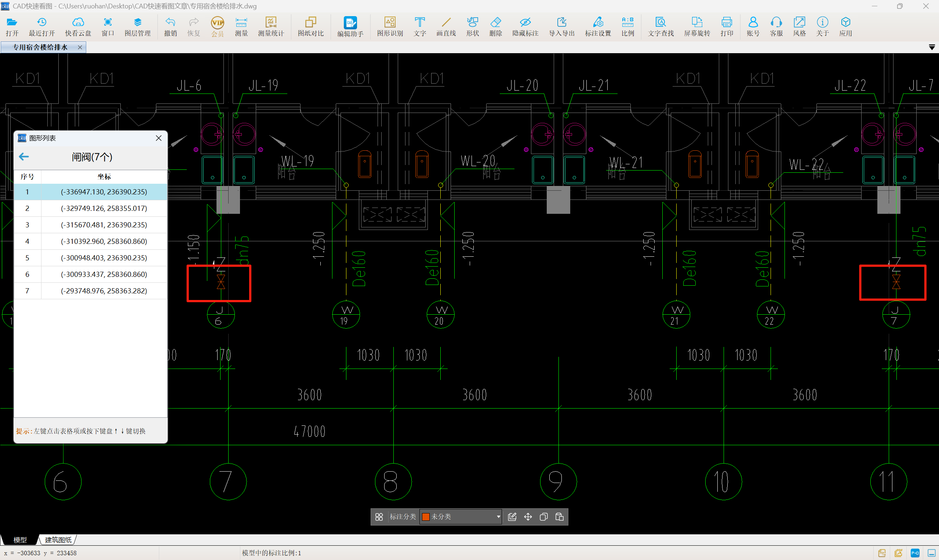Click the move annotation cross-arrow icon
Screen dimensions: 939x560
tap(528, 517)
